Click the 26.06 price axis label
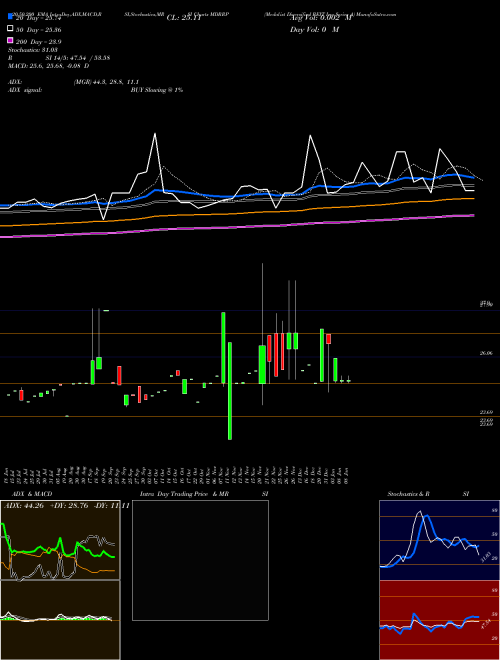The height and width of the screenshot is (660, 500). pyautogui.click(x=486, y=354)
